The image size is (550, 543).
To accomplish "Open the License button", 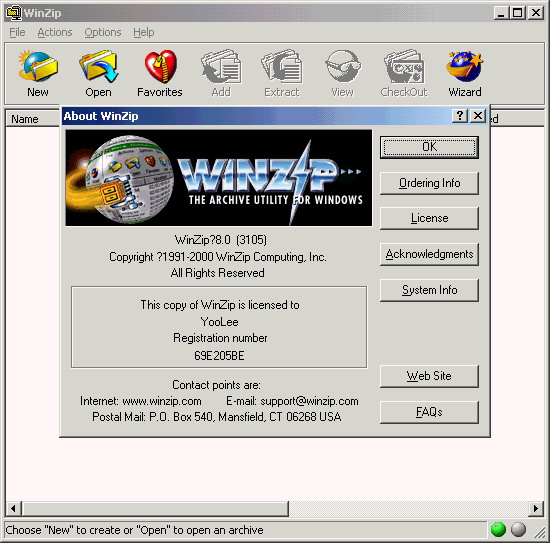I will coord(429,218).
